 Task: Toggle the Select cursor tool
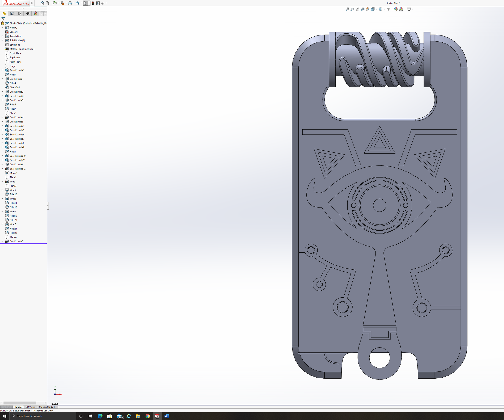tap(85, 3)
